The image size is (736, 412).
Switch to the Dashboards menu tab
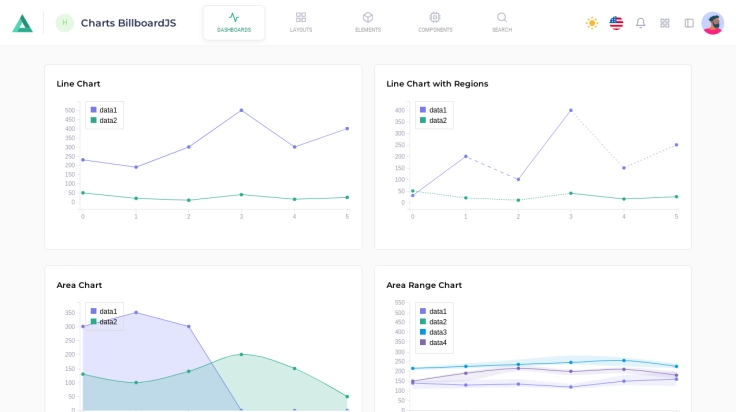(x=234, y=22)
